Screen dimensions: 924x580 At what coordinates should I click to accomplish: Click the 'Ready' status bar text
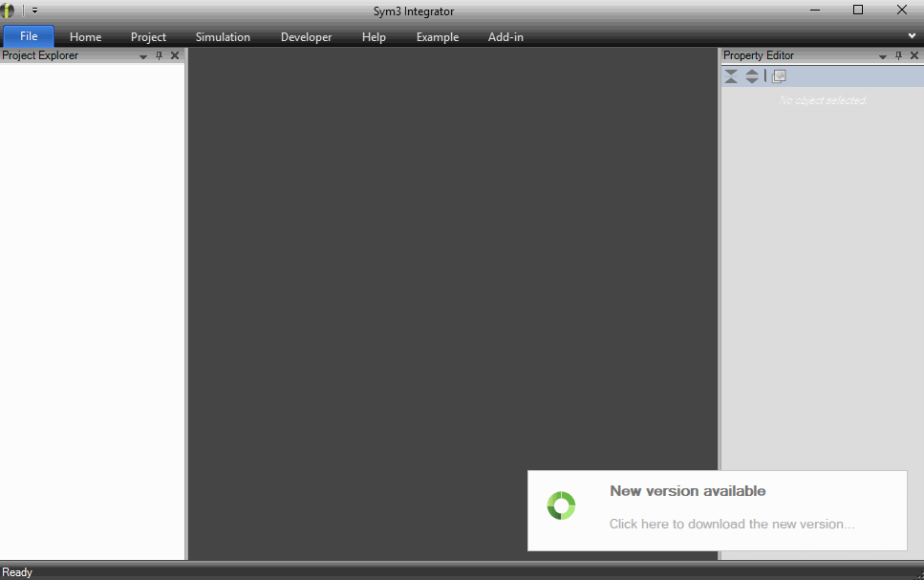(17, 572)
